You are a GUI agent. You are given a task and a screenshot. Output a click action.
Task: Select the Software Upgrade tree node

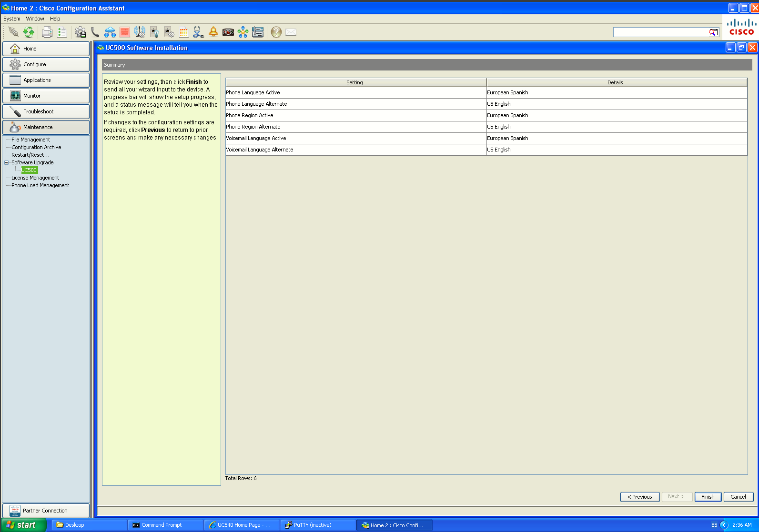point(32,162)
